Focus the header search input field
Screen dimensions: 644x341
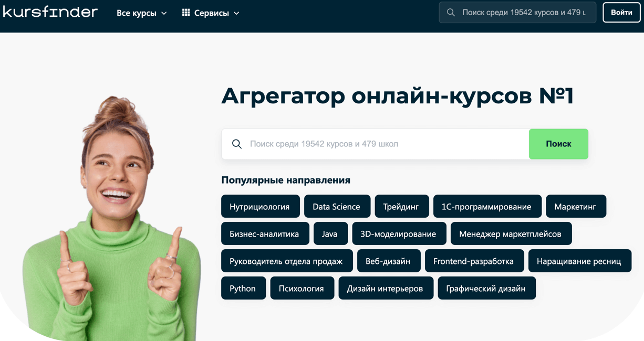[523, 13]
